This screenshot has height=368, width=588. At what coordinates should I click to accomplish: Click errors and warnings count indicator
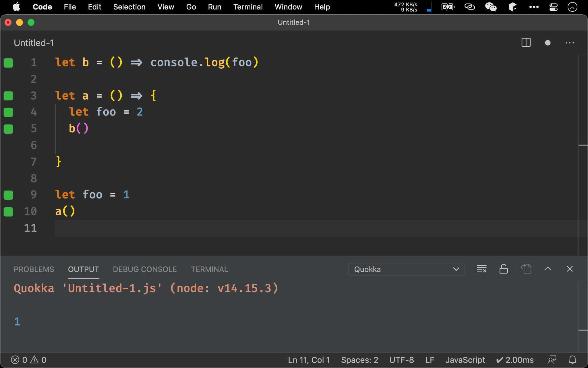[28, 360]
